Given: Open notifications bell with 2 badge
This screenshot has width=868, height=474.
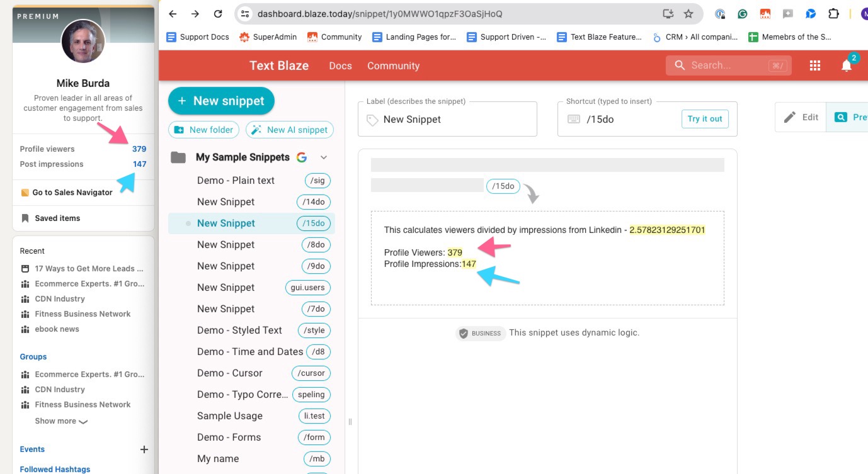Looking at the screenshot, I should [x=847, y=65].
